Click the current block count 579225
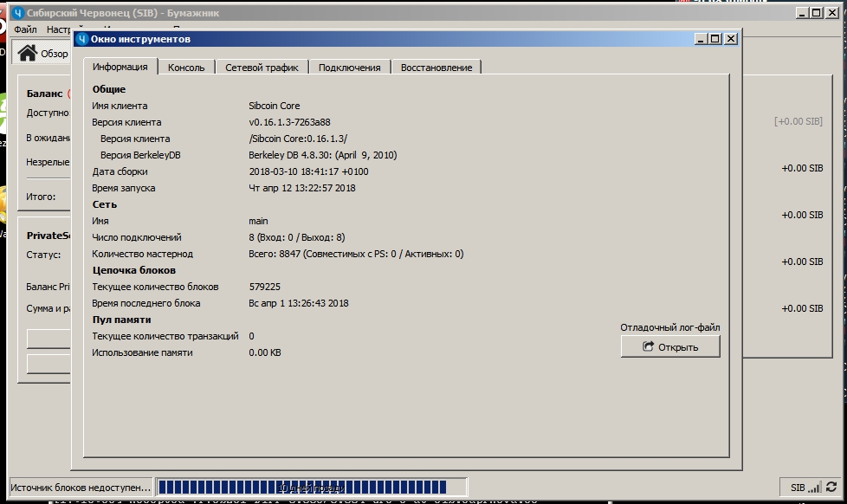Viewport: 847px width, 504px height. pyautogui.click(x=265, y=287)
